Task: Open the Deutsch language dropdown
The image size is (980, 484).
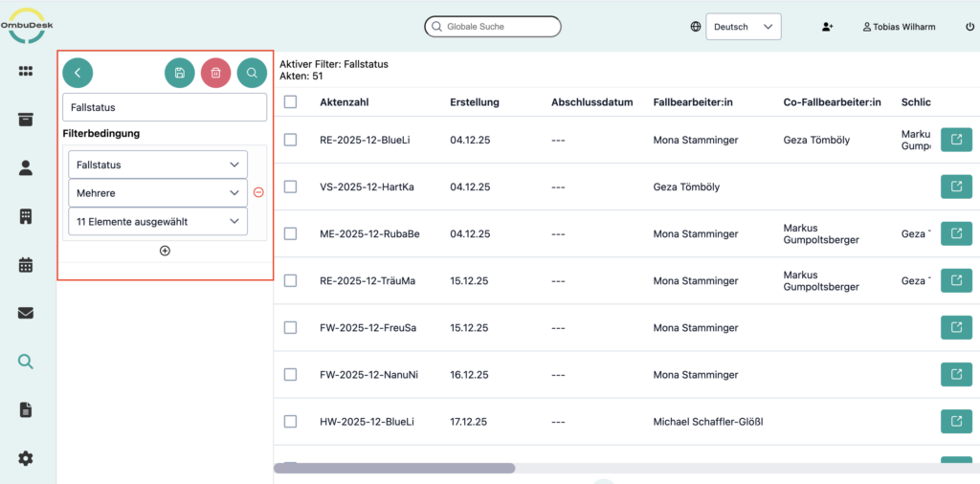Action: (x=744, y=27)
